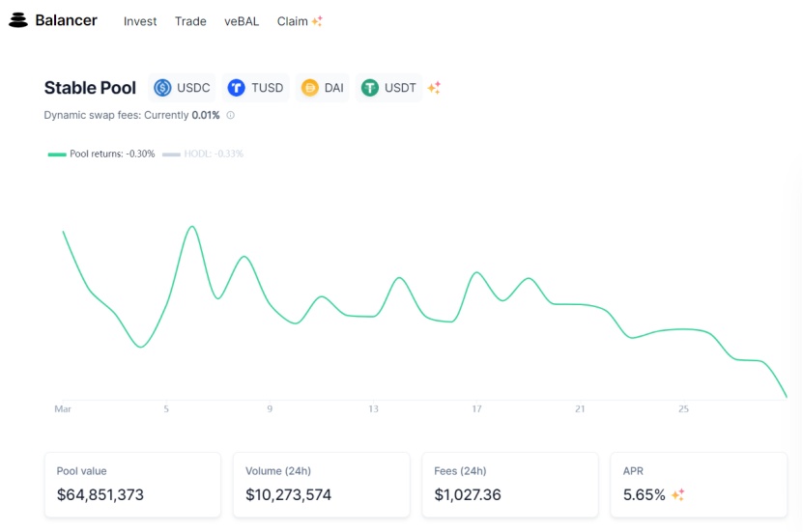Click the TUSD token icon
This screenshot has width=803, height=532.
[x=236, y=88]
